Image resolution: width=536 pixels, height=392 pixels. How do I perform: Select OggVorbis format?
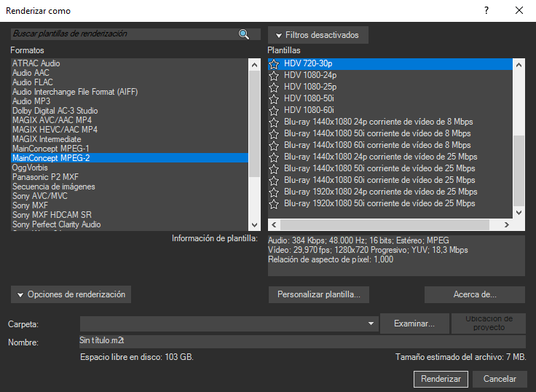pyautogui.click(x=130, y=168)
